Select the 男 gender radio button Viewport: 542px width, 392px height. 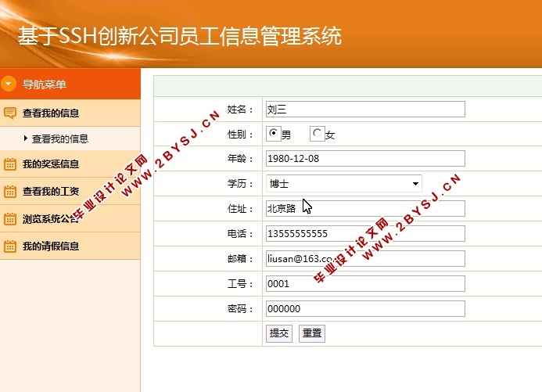[x=274, y=134]
